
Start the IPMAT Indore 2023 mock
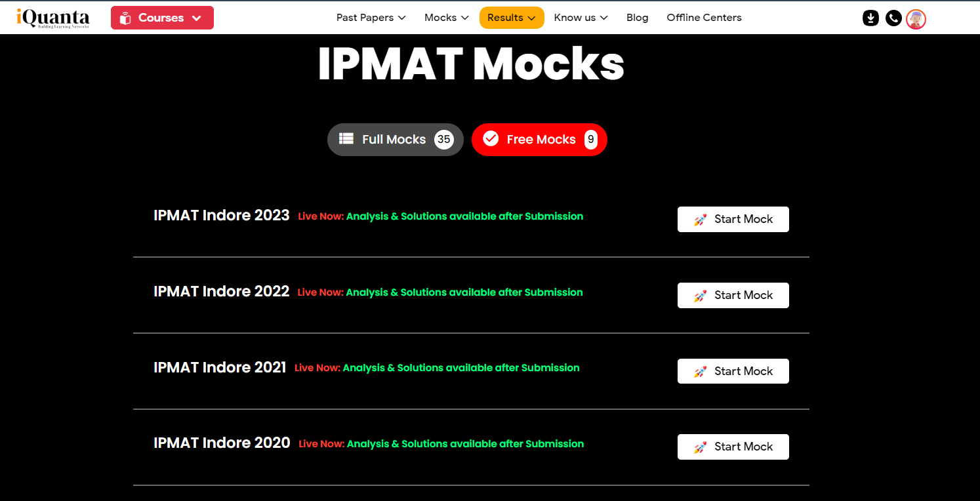[x=733, y=220]
